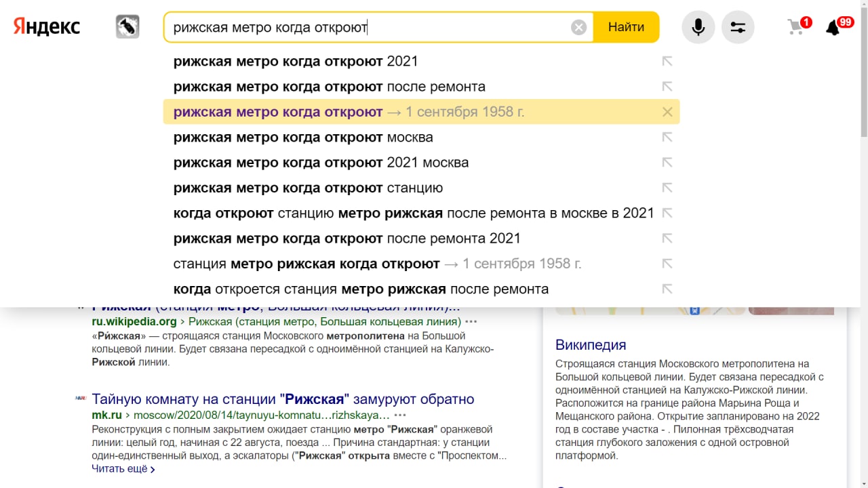
Task: Open the Википедия heading in side panel
Action: [x=591, y=344]
